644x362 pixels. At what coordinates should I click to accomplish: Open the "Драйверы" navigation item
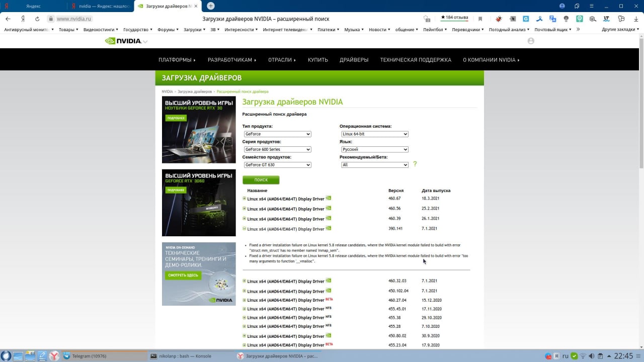pos(354,60)
